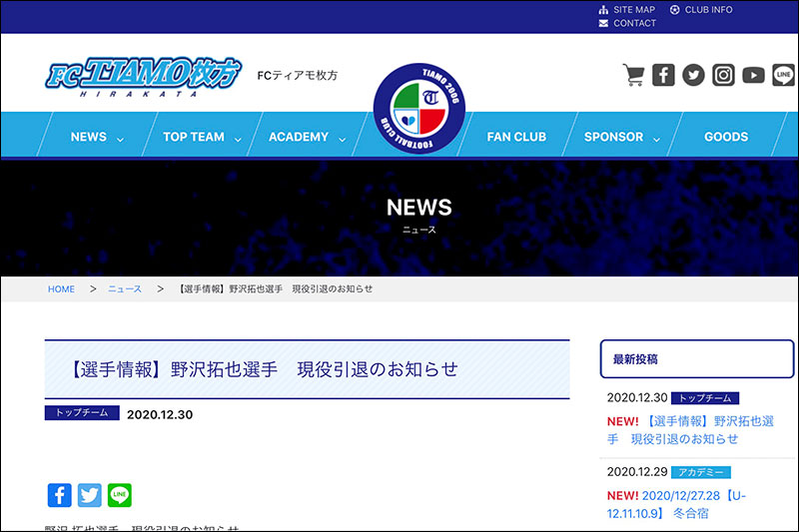Image resolution: width=799 pixels, height=532 pixels.
Task: Open the Twitter icon in header
Action: tap(693, 75)
